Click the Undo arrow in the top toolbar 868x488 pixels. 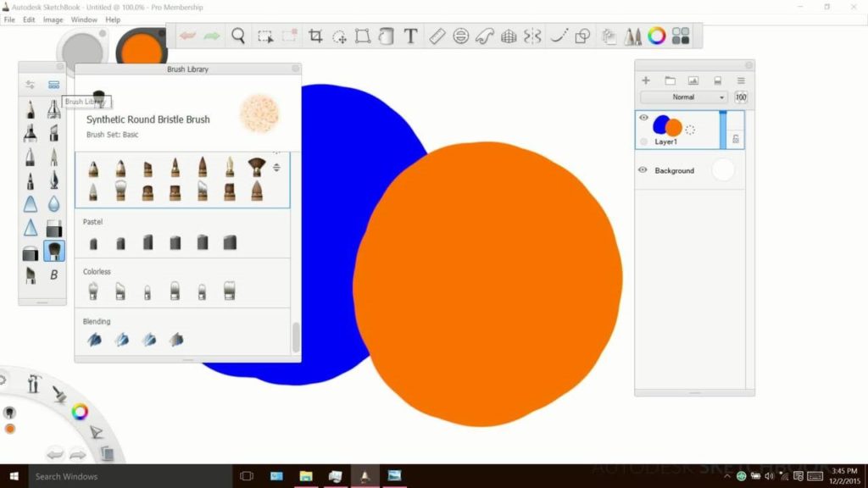coord(187,36)
